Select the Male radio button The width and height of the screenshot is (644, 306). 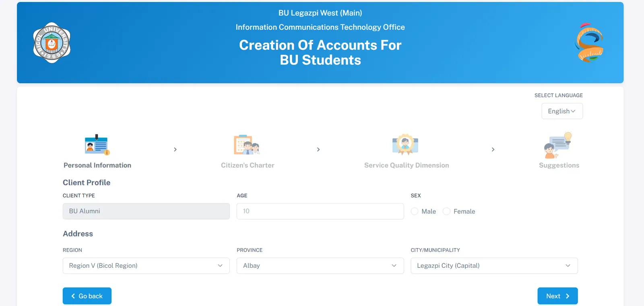(415, 211)
